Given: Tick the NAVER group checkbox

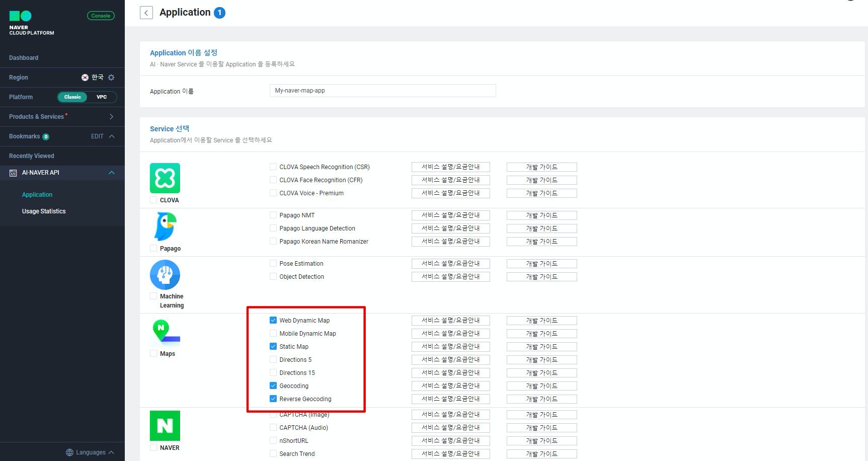Looking at the screenshot, I should click(153, 447).
